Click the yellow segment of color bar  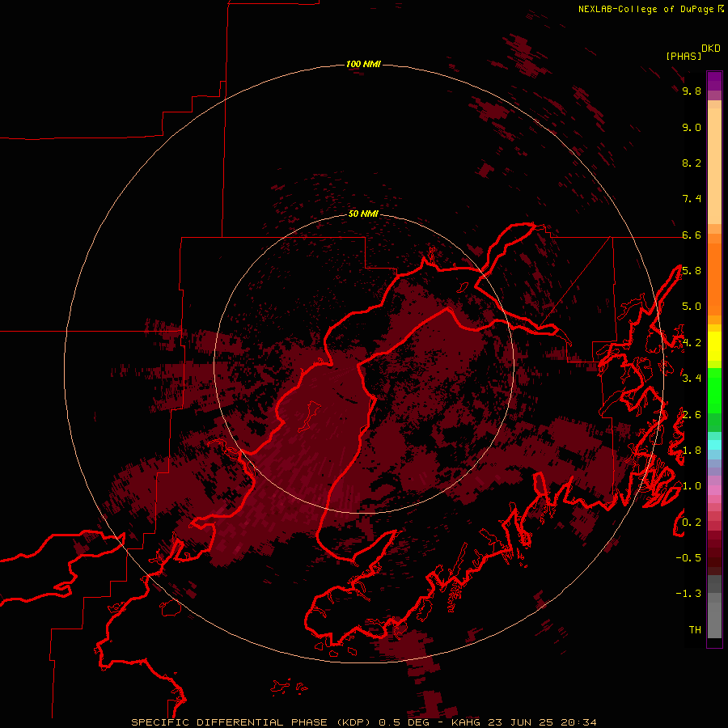click(714, 346)
